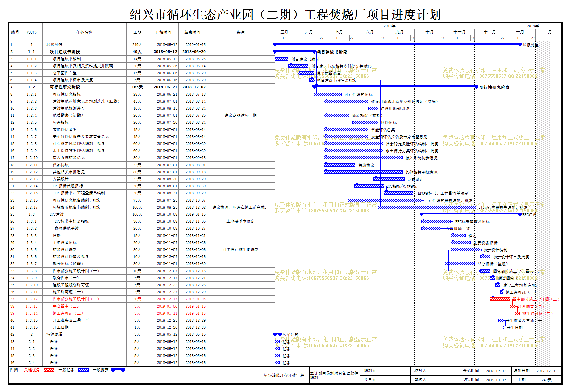
Task: Select the 开工日期 milestone bar in the Gantt
Action: (x=504, y=327)
